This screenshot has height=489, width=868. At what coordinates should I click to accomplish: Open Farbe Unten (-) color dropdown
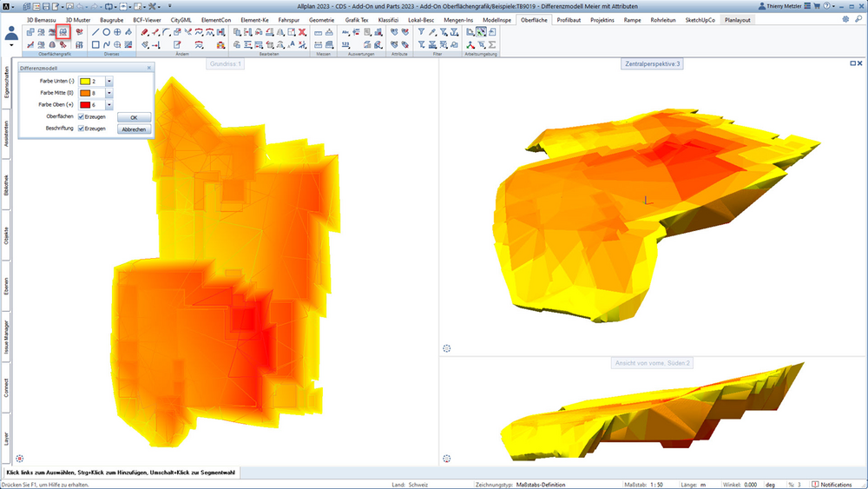[109, 82]
